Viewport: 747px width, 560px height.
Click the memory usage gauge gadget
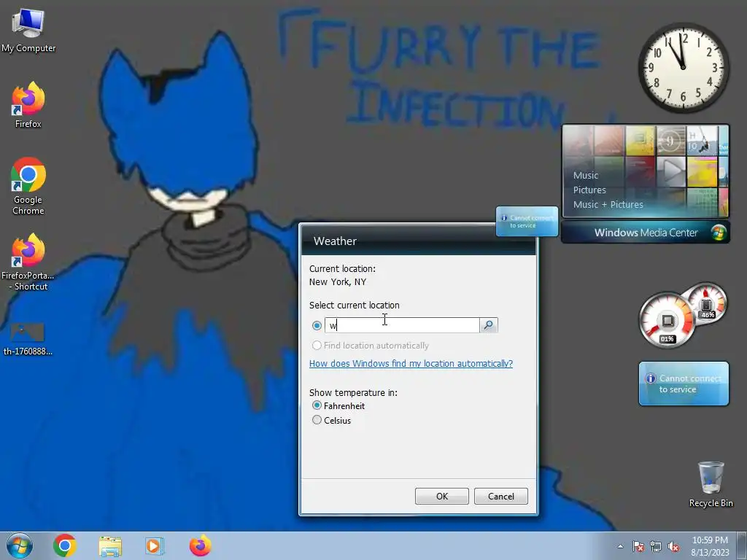pos(707,303)
